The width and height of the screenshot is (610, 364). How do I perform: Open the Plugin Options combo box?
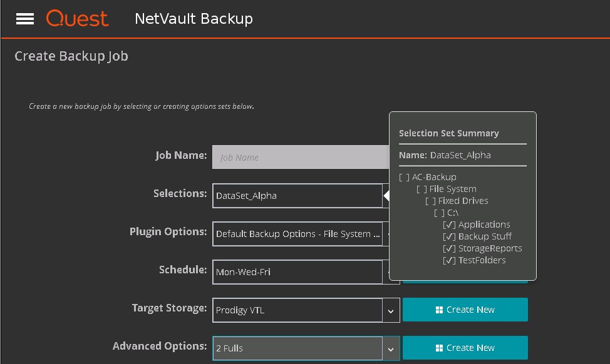point(297,234)
